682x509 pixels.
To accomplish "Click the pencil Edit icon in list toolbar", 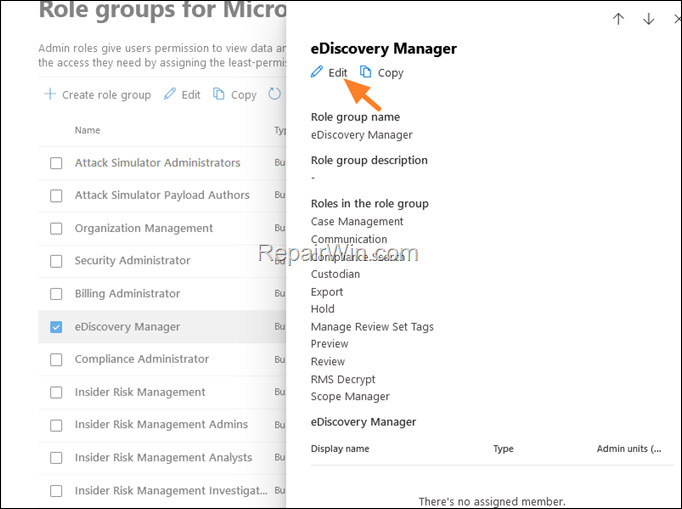I will (170, 94).
